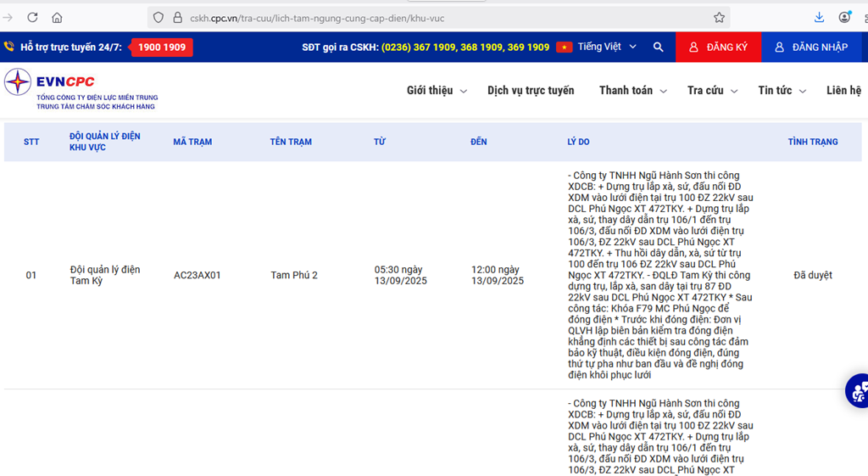The width and height of the screenshot is (868, 476).
Task: Click the EVNCPC logo
Action: (x=81, y=89)
